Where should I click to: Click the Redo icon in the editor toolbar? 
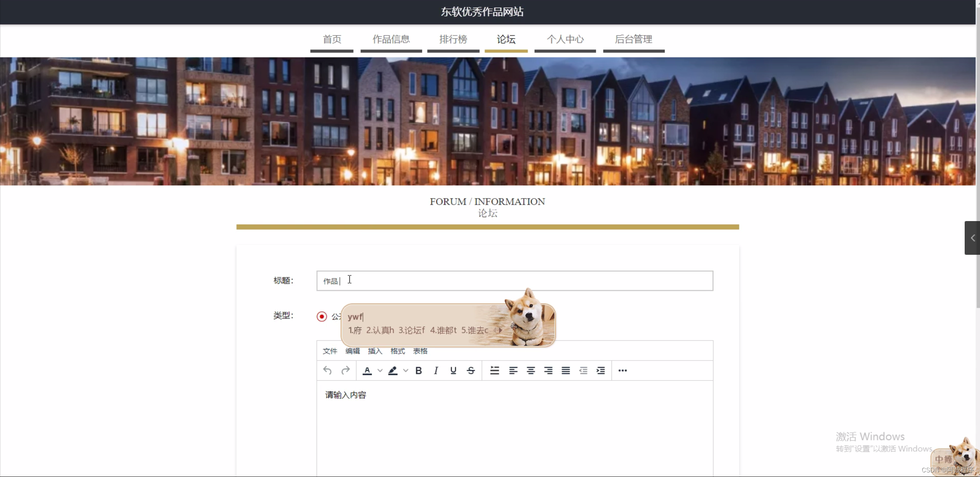(x=345, y=370)
